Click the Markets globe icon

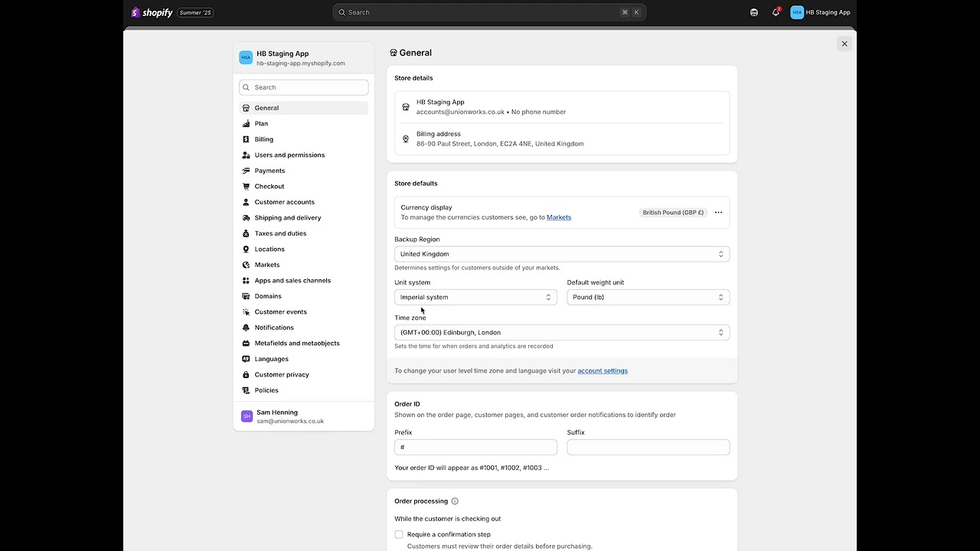(x=247, y=265)
